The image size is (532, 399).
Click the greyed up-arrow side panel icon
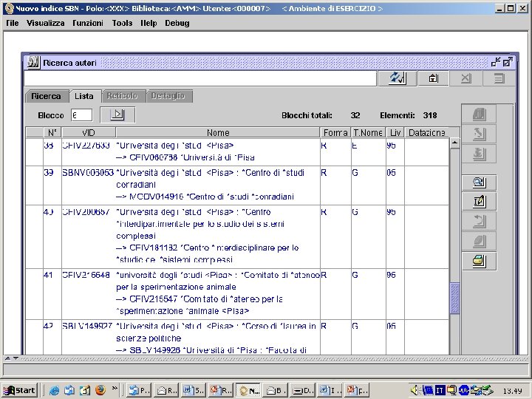click(479, 134)
